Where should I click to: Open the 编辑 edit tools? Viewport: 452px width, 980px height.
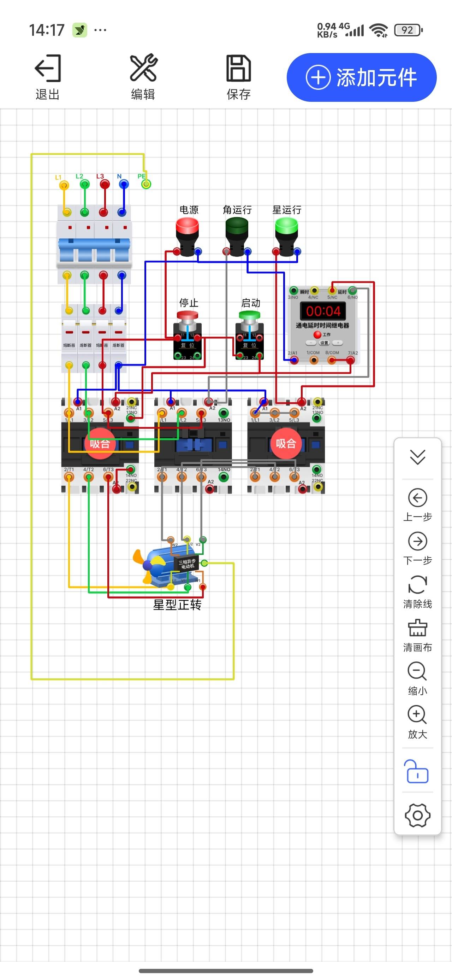(x=143, y=68)
